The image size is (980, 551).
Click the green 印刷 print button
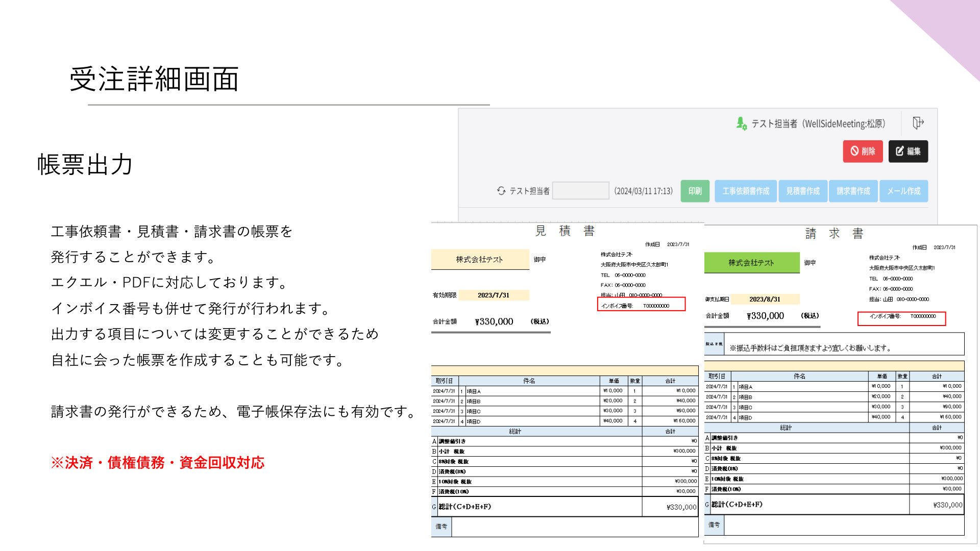(695, 191)
